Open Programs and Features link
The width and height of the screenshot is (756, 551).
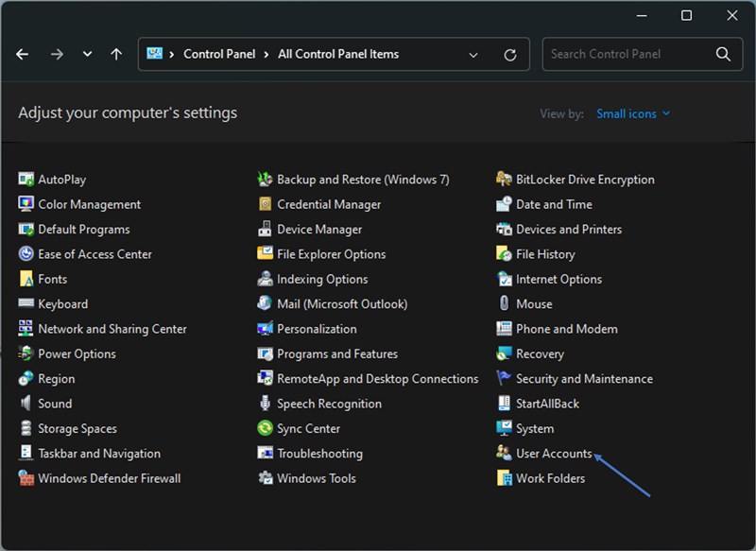[337, 353]
